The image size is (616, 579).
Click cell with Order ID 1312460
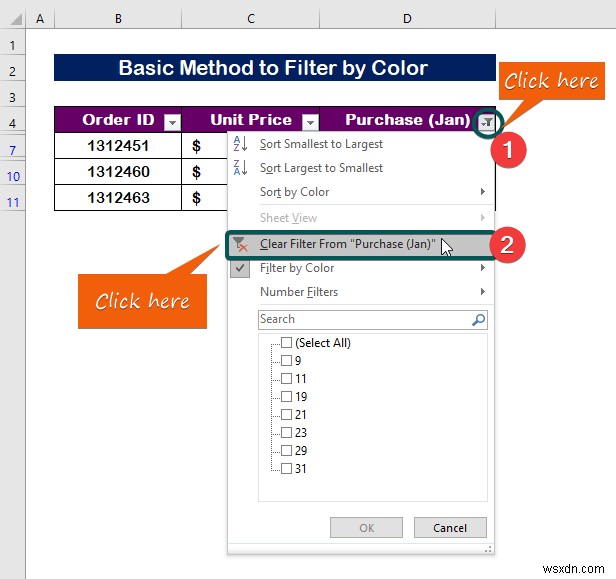pos(118,172)
